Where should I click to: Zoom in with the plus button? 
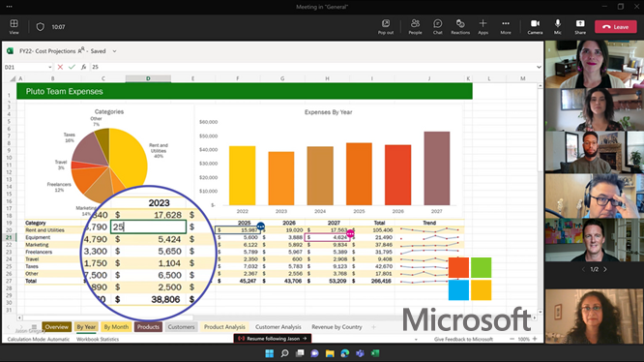pos(535,339)
